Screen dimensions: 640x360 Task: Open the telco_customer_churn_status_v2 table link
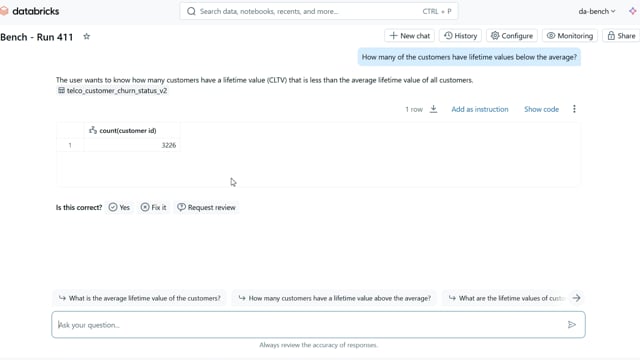pyautogui.click(x=112, y=91)
